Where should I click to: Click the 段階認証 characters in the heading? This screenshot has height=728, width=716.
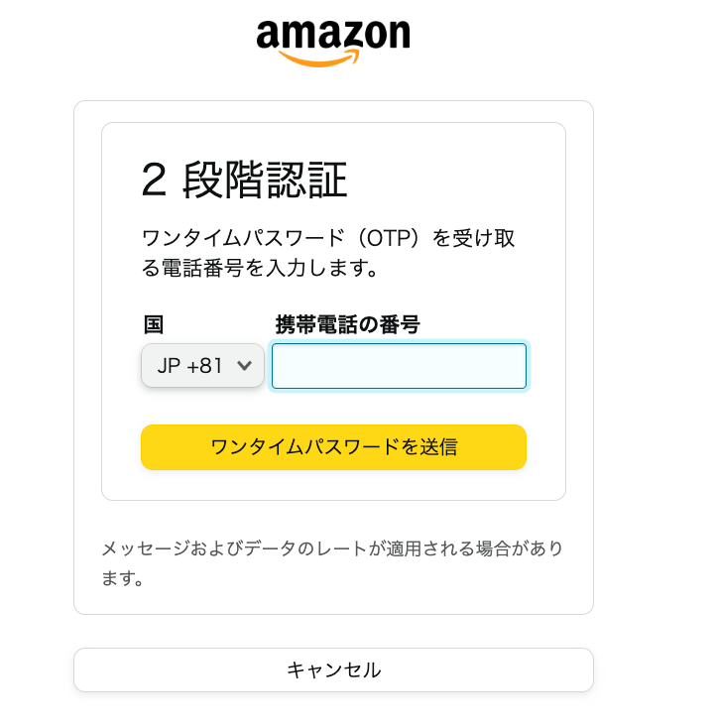pyautogui.click(x=265, y=181)
